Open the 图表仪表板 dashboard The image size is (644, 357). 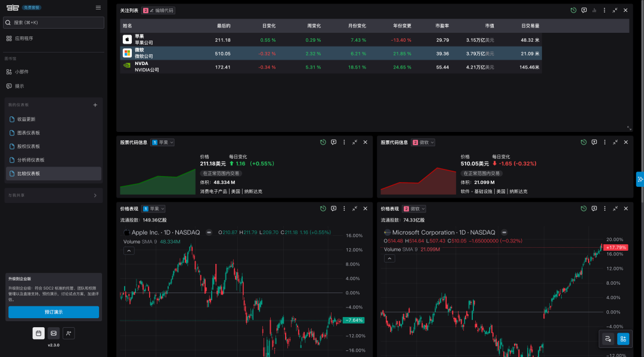tap(54, 133)
